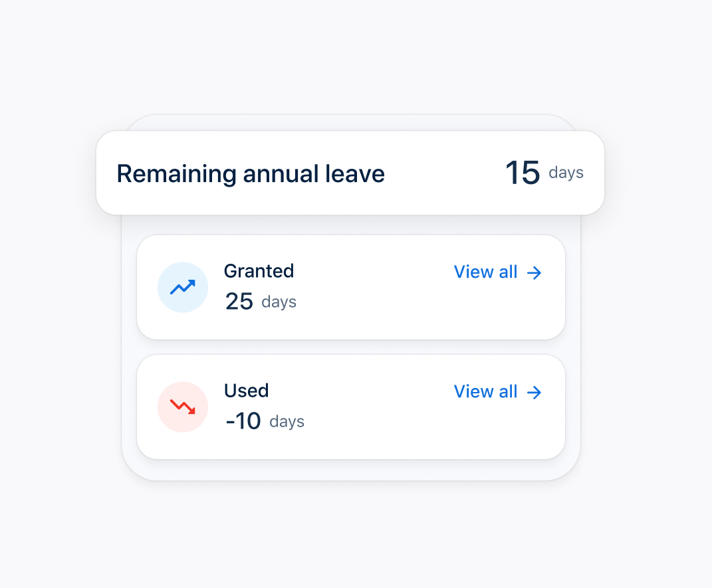The image size is (712, 588).
Task: Click the blue upward trend icon
Action: coord(183,287)
